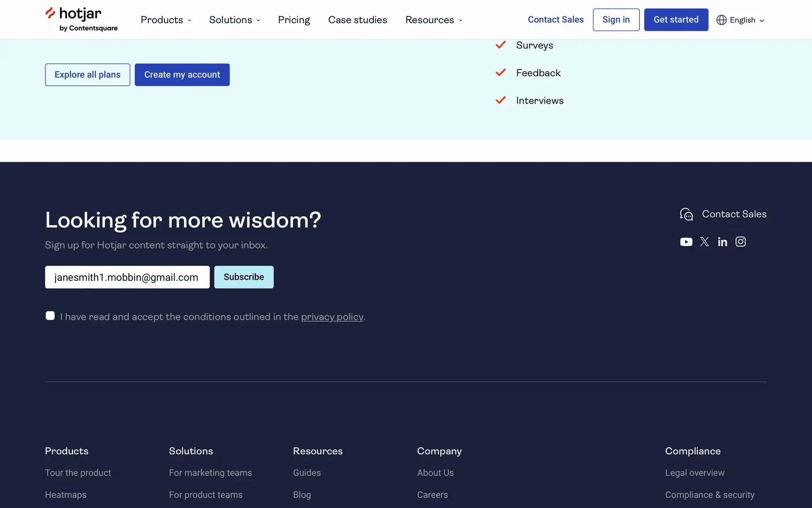Accept the privacy policy checkbox
The image size is (812, 508).
[x=50, y=316]
